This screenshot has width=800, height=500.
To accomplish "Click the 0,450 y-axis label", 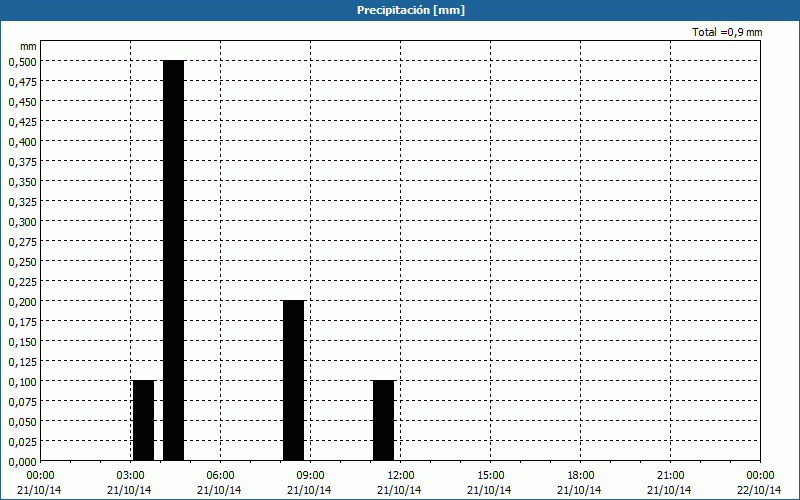I will click(22, 102).
